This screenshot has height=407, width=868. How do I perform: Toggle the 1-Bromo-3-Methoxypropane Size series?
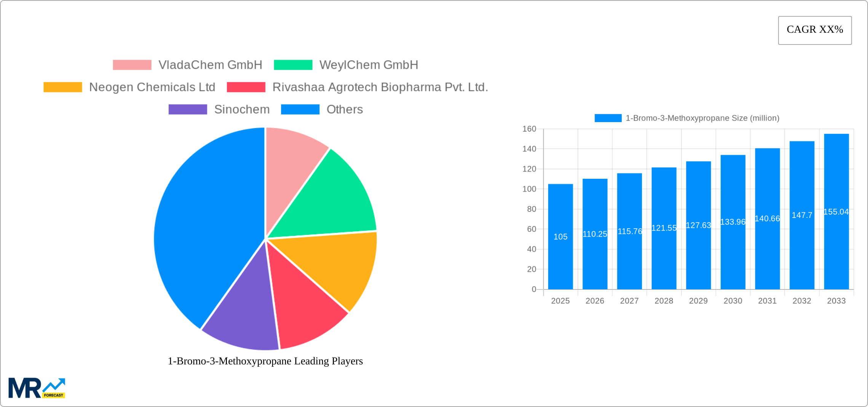608,118
